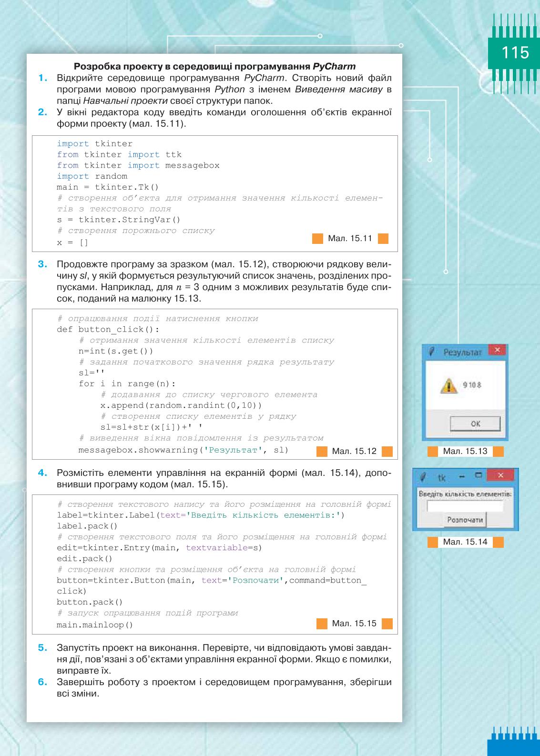Click the caption 'Мал. 15.13'
Viewport: 540px width, 756px height.
pyautogui.click(x=465, y=451)
